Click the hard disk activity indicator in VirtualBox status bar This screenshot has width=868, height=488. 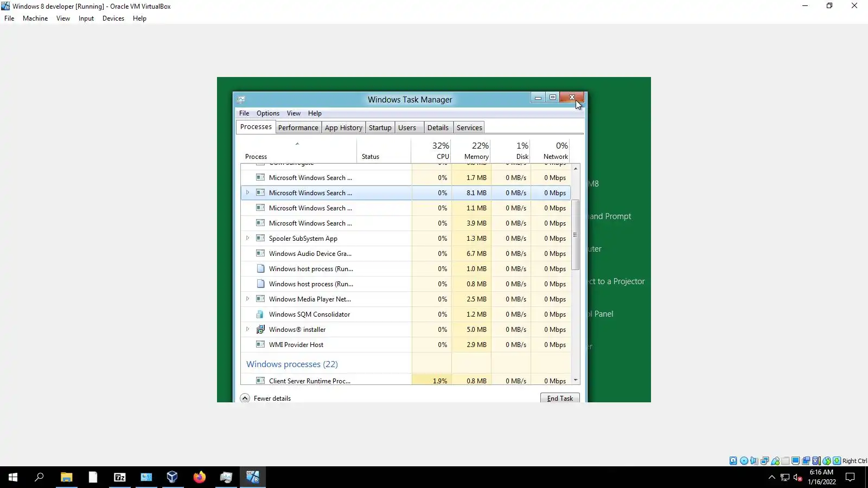tap(733, 461)
